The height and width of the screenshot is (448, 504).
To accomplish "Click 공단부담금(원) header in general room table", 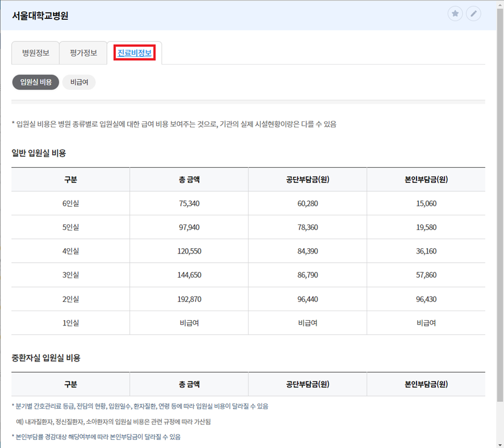I will [x=308, y=179].
